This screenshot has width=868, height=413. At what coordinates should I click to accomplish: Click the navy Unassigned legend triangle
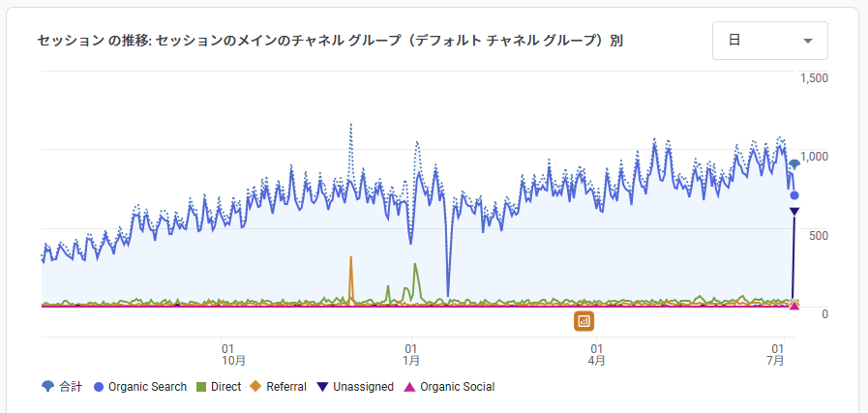(323, 387)
